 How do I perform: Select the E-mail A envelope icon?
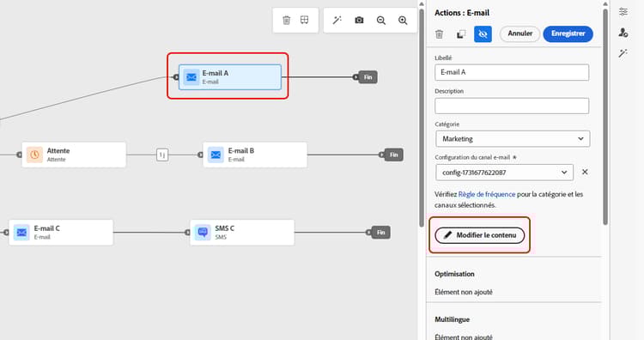coord(191,77)
